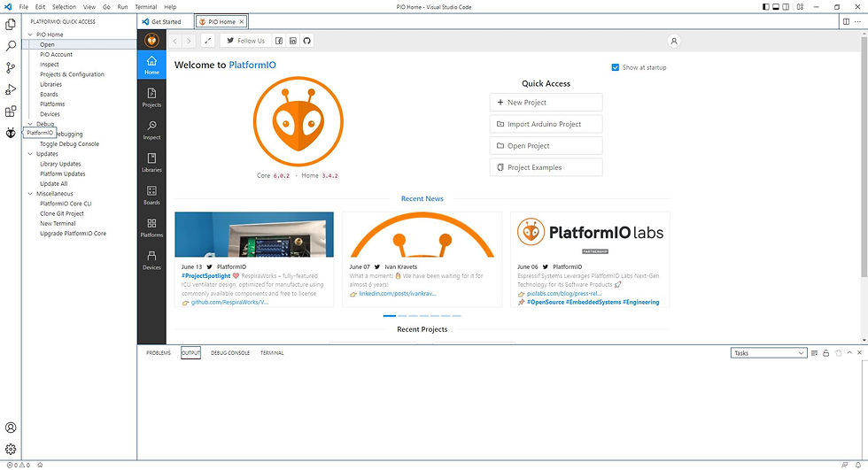Image resolution: width=868 pixels, height=470 pixels.
Task: Open Devices in PIO sidebar
Action: pyautogui.click(x=151, y=260)
